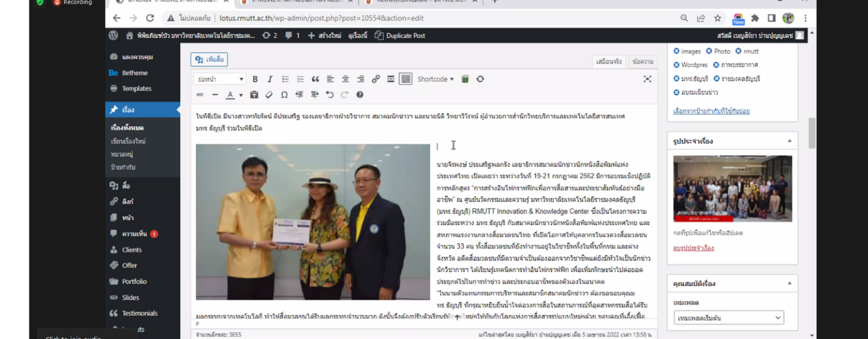Align text center
Image resolution: width=868 pixels, height=339 pixels.
(x=345, y=79)
